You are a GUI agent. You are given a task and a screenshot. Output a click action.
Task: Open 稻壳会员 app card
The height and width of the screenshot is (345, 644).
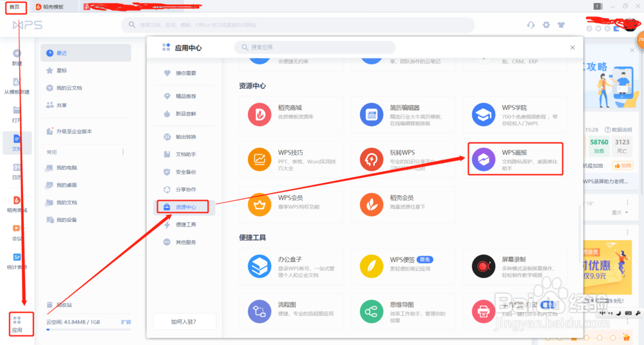pos(403,205)
